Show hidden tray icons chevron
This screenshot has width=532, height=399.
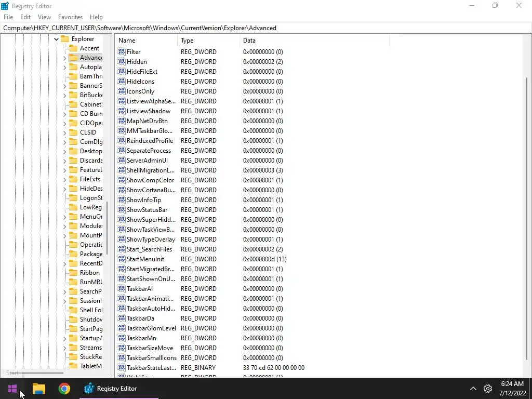coord(473,389)
